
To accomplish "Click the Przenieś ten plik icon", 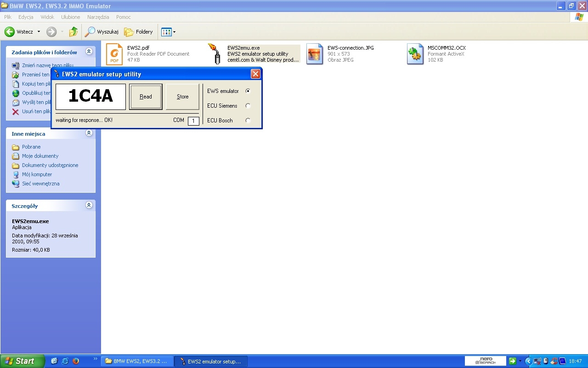I will 16,75.
